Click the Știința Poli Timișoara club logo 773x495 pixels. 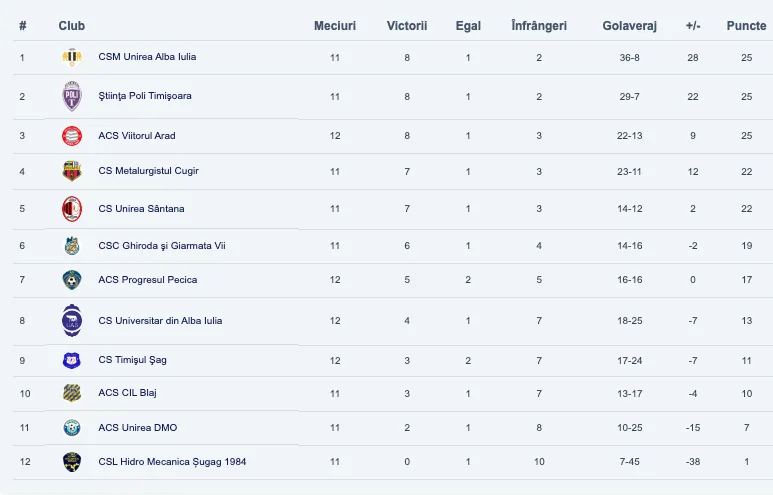[71, 97]
